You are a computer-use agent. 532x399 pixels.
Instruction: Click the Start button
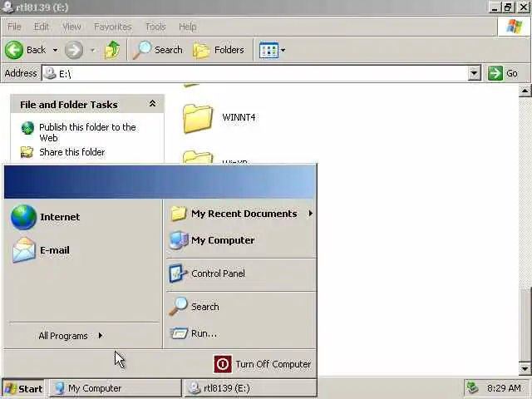coord(23,388)
